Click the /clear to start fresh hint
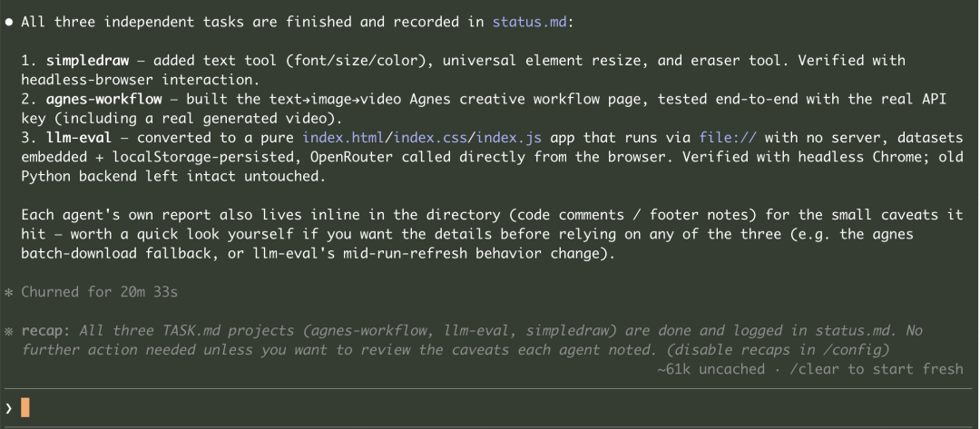This screenshot has width=980, height=429. point(877,369)
